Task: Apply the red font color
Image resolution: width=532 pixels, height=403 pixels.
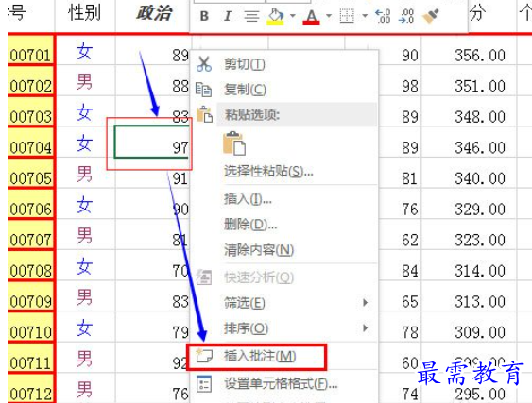Action: click(x=311, y=17)
